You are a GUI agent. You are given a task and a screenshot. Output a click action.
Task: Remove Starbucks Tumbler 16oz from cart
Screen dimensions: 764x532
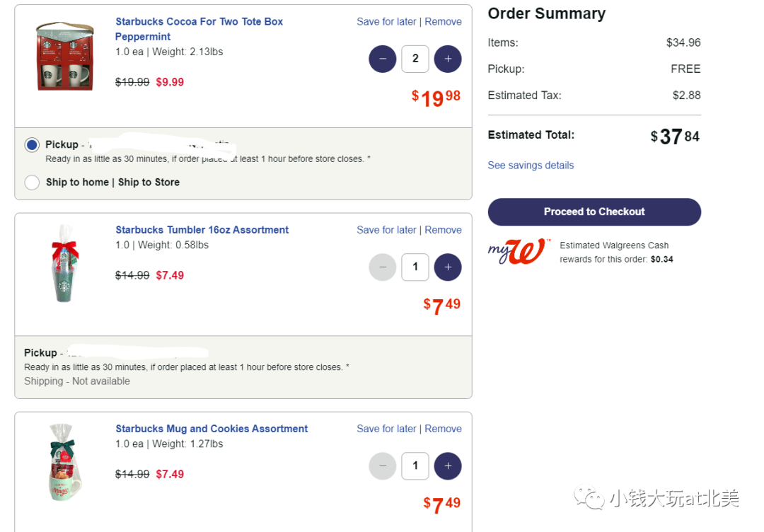443,230
